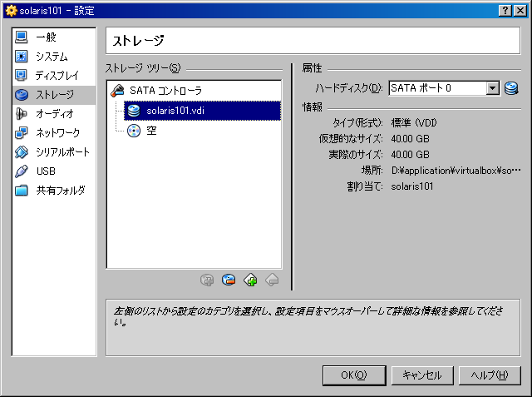Screen dimensions: 532x397
Task: Open the オーディオ settings category
Action: pos(54,114)
